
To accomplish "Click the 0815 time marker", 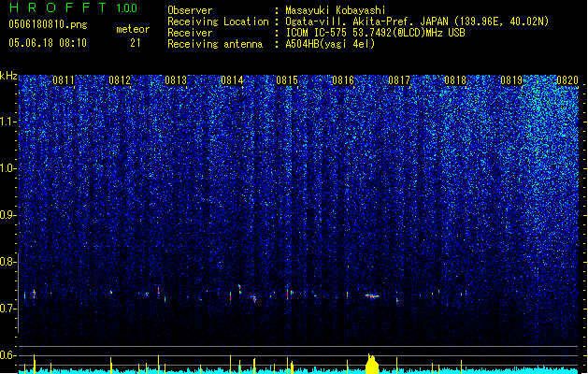I will [287, 80].
